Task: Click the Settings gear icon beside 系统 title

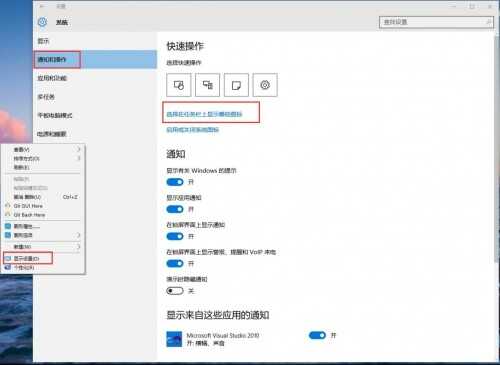Action: 42,22
